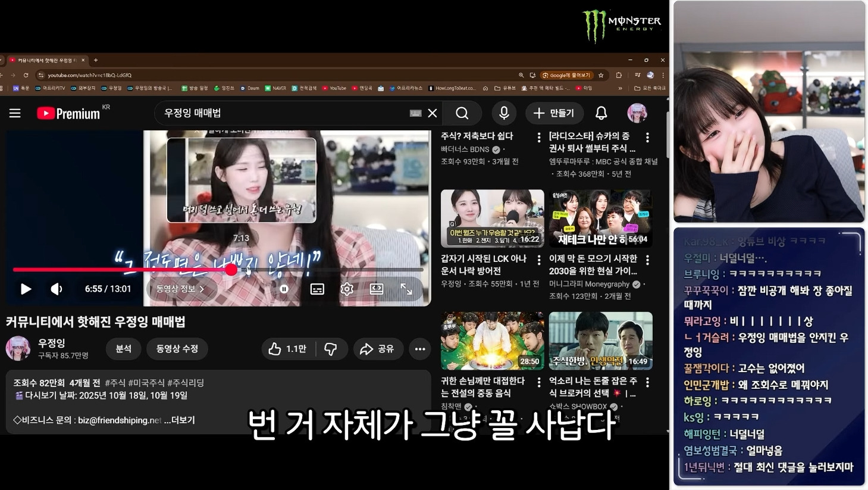Click the search magnifier button
This screenshot has width=868, height=490.
pos(462,113)
